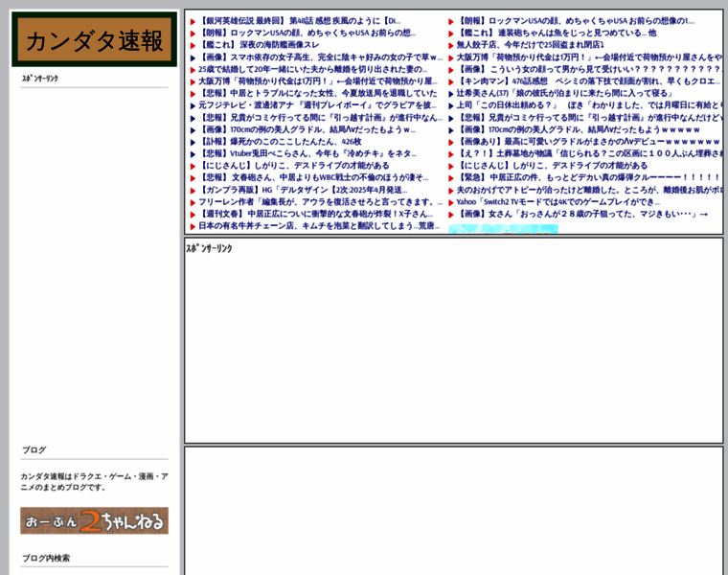Open 【画像あり】最高に可愛いグラドル headline

(x=588, y=142)
